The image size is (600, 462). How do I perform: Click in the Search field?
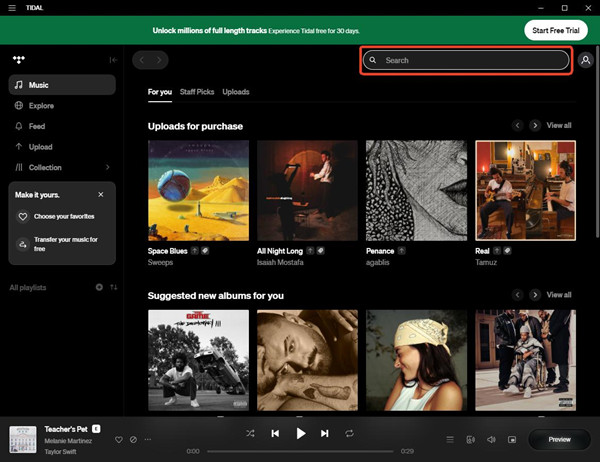tap(466, 60)
